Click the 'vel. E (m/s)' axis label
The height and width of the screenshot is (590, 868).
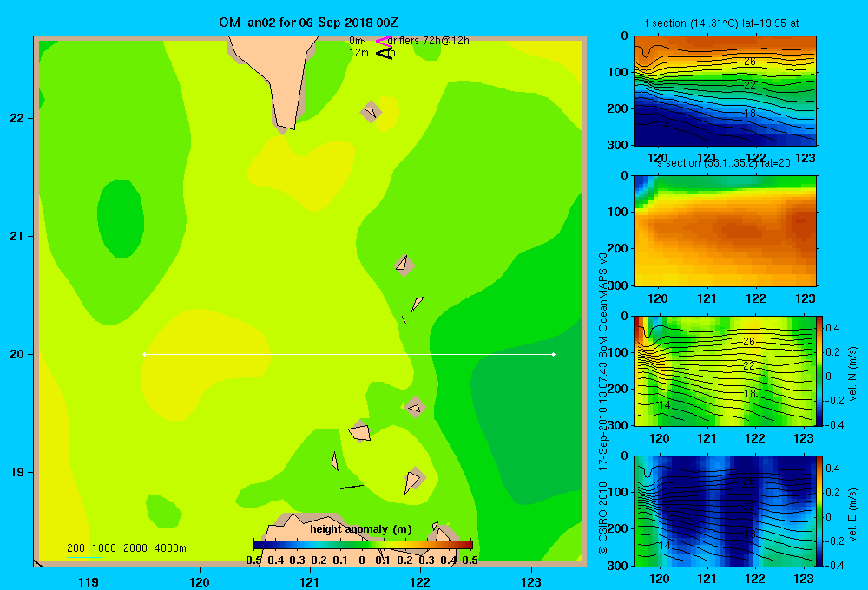pos(852,515)
